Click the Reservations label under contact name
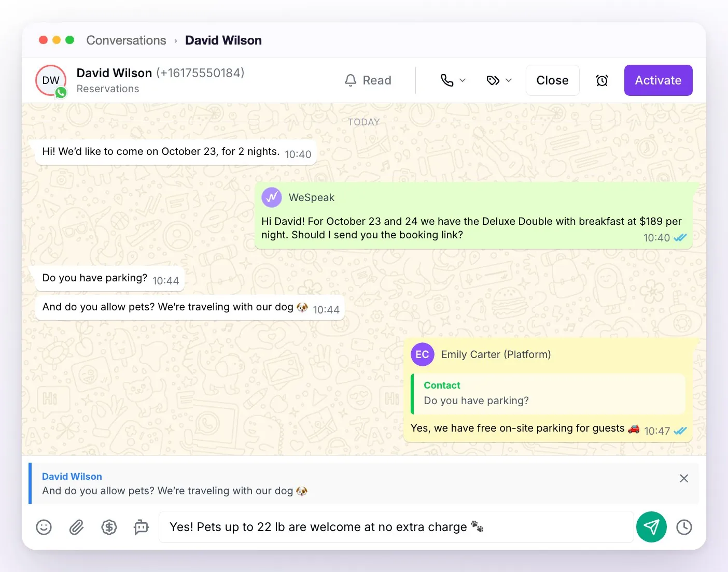728x572 pixels. tap(108, 89)
